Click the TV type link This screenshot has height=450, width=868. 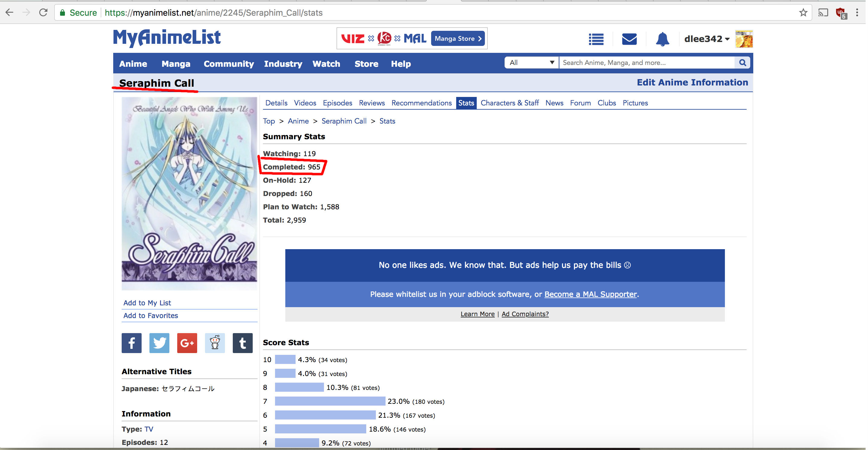(149, 430)
